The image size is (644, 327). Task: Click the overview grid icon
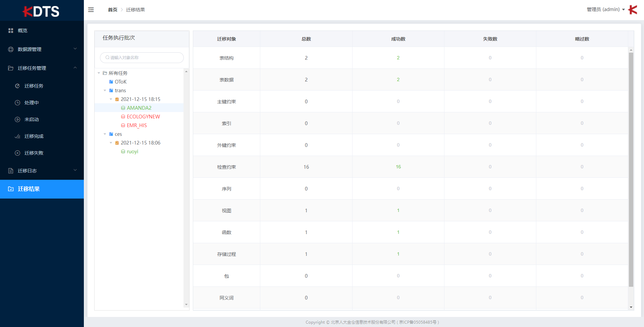[11, 31]
